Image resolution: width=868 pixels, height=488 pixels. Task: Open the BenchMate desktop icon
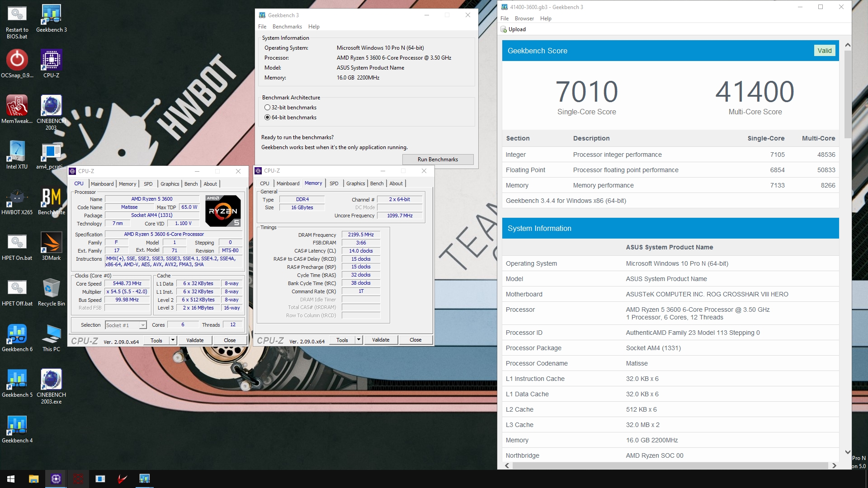pyautogui.click(x=52, y=201)
